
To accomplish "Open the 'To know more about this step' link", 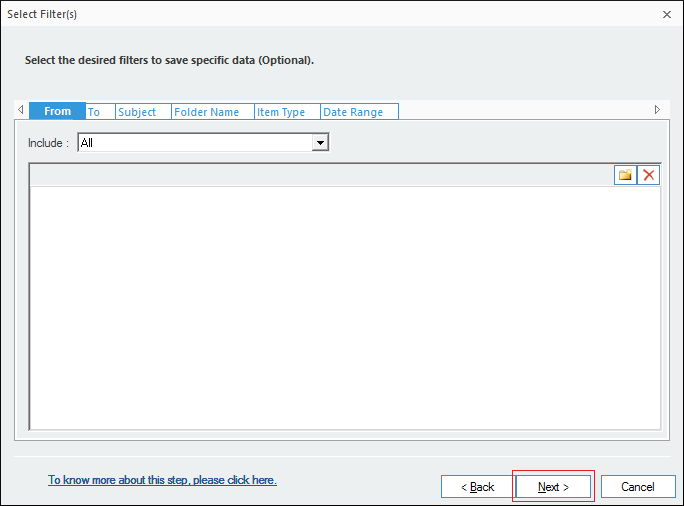I will point(162,480).
